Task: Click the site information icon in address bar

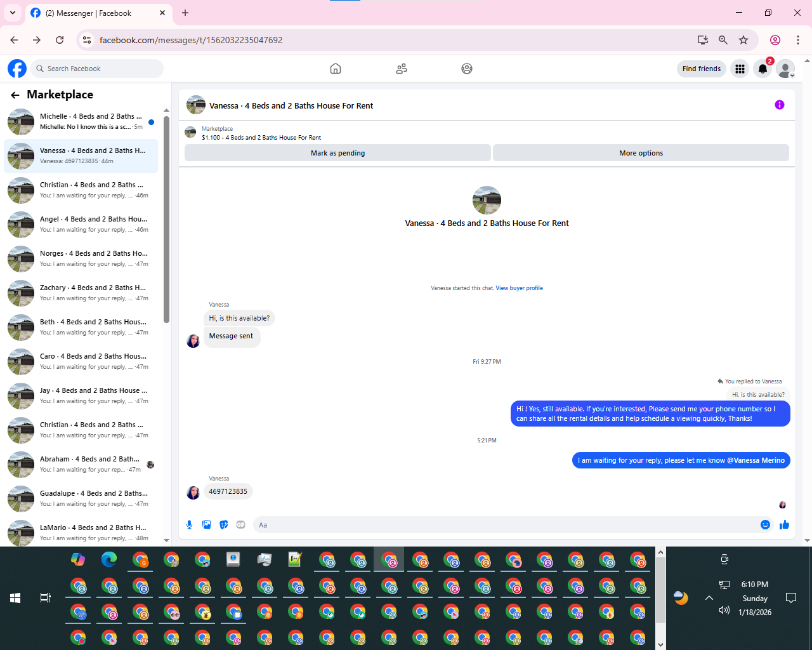Action: tap(87, 40)
